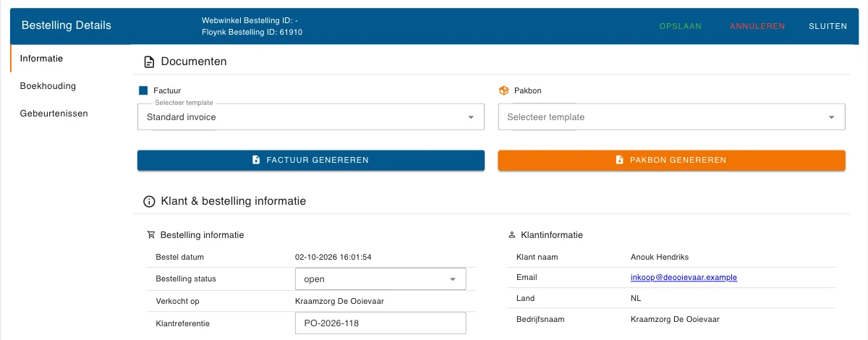The image size is (868, 340).
Task: Click the green Opslaan button
Action: click(681, 26)
